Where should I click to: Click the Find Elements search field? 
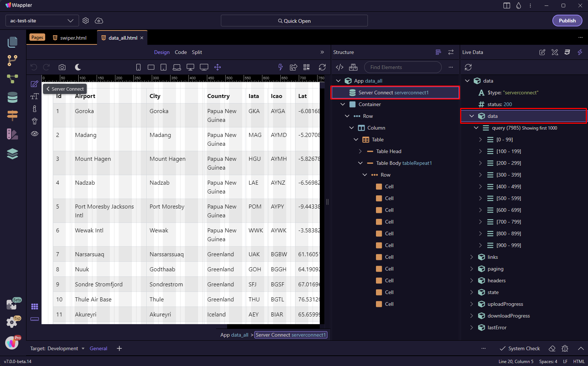point(403,67)
